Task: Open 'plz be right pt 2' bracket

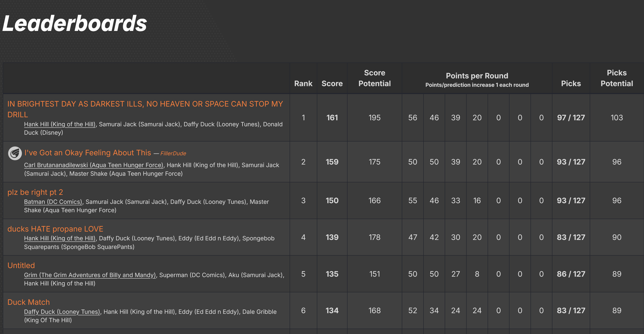Action: pos(35,192)
